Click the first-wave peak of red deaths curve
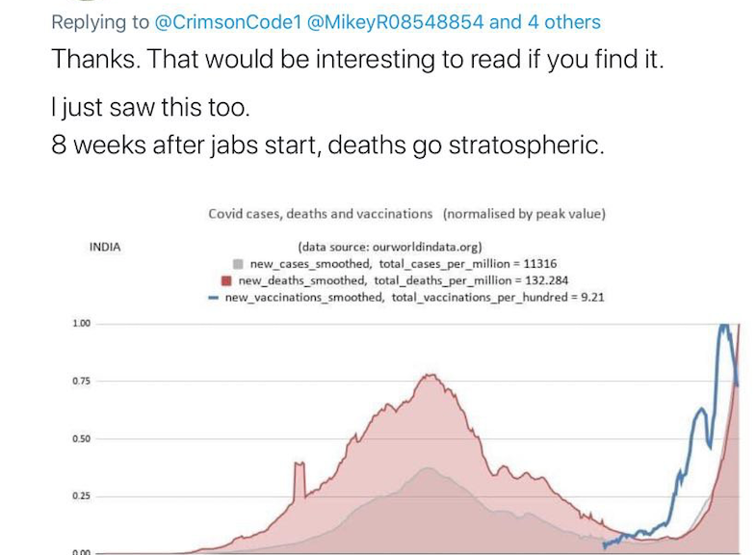The width and height of the screenshot is (756, 555). [x=430, y=376]
